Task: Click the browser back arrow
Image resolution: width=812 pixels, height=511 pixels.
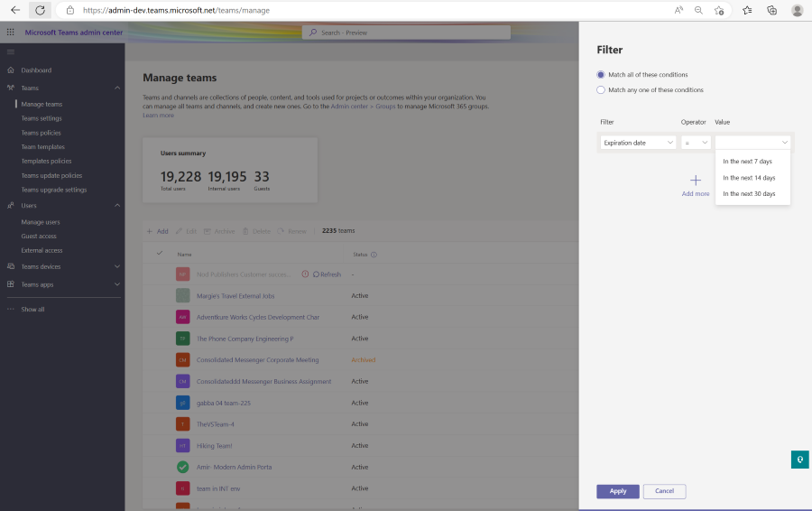Action: 15,10
